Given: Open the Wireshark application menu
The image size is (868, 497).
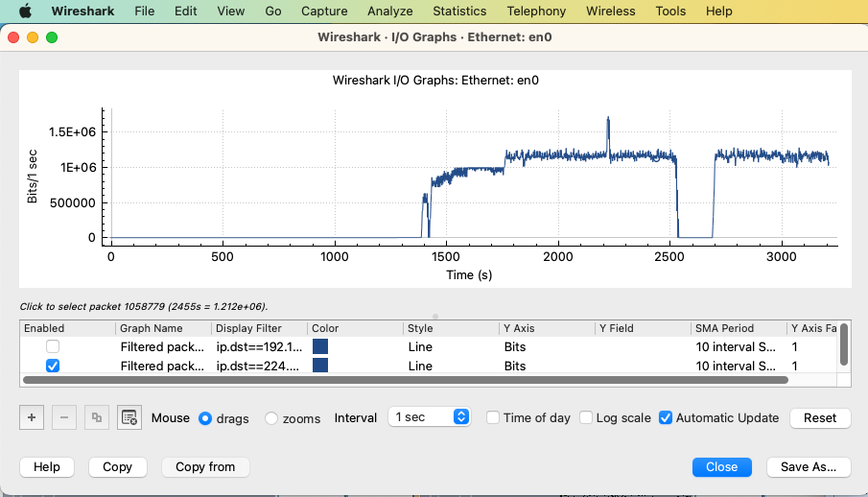Looking at the screenshot, I should click(x=82, y=12).
